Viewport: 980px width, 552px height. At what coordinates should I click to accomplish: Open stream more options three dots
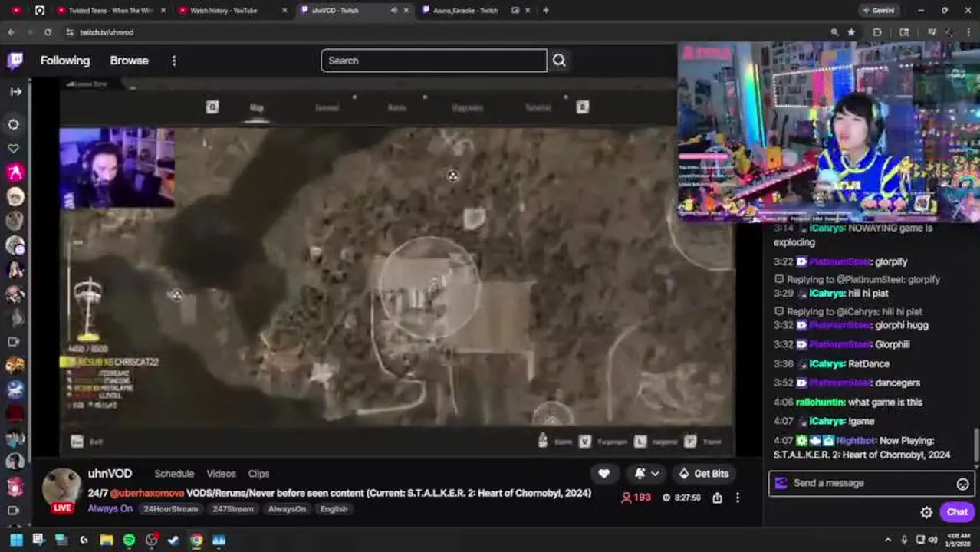pos(738,498)
